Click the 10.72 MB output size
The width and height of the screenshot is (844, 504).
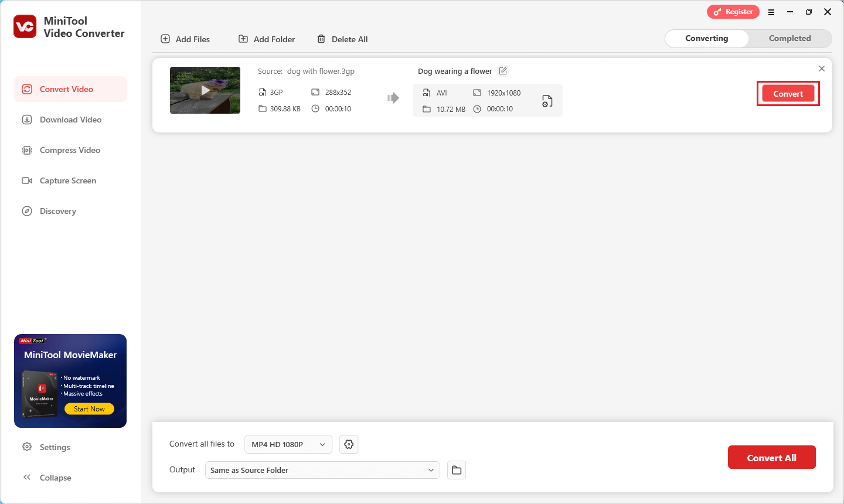pyautogui.click(x=451, y=110)
